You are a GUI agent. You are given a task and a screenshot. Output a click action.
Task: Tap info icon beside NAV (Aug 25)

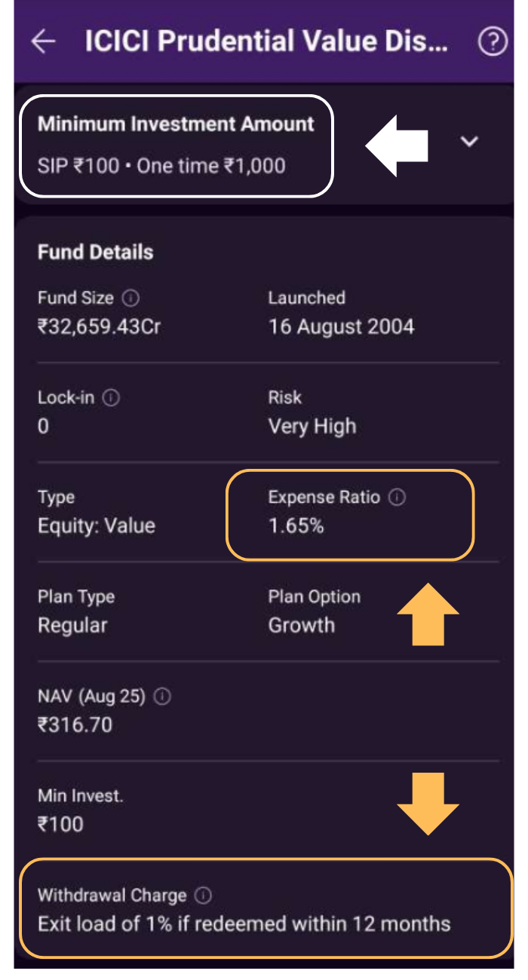point(162,697)
